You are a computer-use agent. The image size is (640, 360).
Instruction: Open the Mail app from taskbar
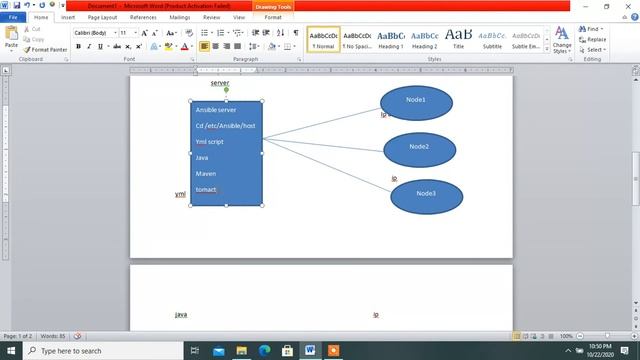pos(219,351)
